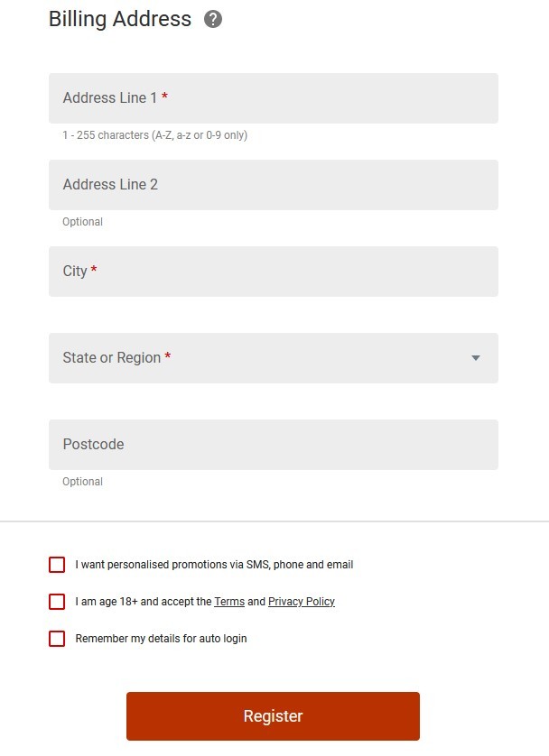
Task: Expand the State or Region caret arrow
Action: [476, 358]
